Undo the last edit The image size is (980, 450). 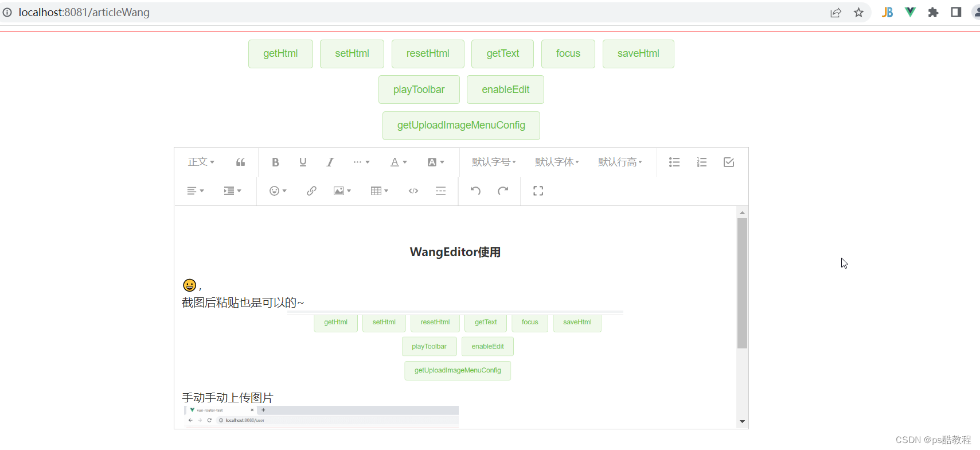click(x=475, y=191)
